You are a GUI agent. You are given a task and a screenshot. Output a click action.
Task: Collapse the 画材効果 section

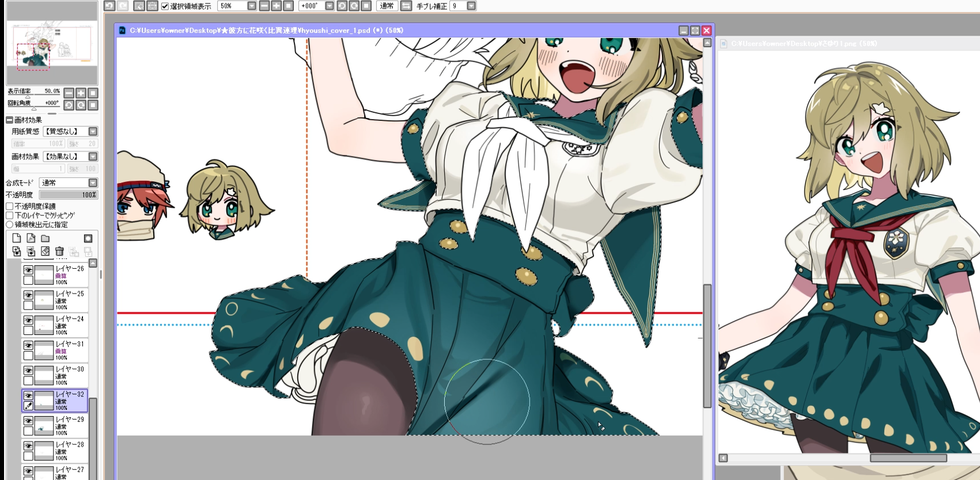(9, 120)
